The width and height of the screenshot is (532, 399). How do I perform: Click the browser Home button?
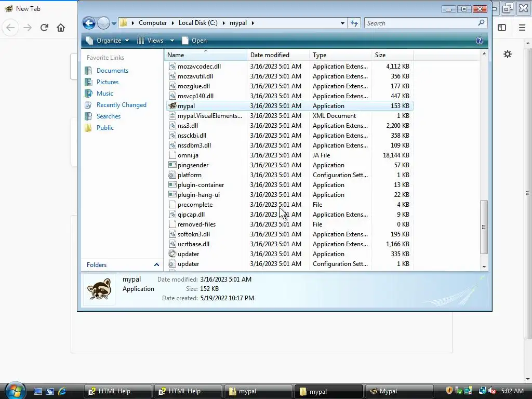coord(61,28)
